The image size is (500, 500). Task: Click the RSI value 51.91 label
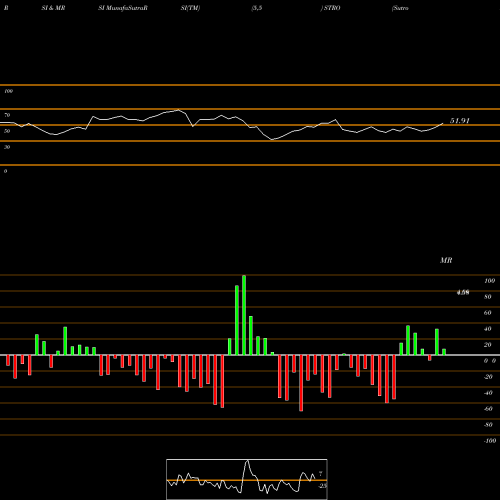[x=460, y=121]
